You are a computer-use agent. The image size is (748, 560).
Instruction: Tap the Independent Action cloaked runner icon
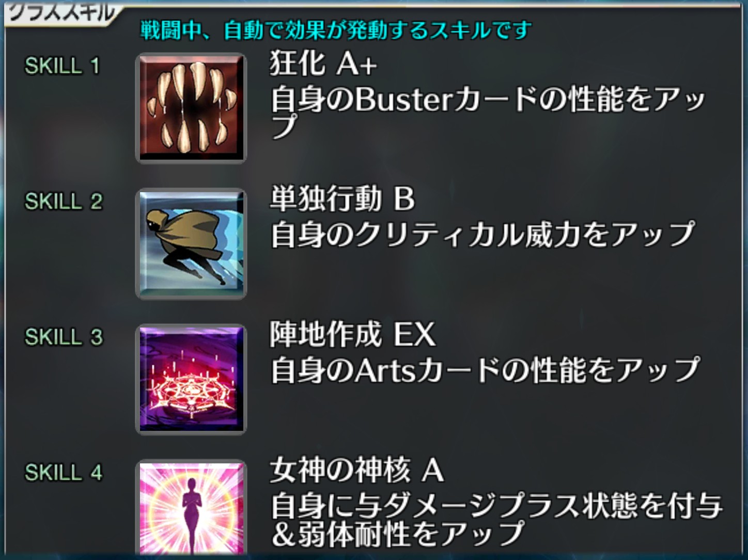click(x=191, y=244)
